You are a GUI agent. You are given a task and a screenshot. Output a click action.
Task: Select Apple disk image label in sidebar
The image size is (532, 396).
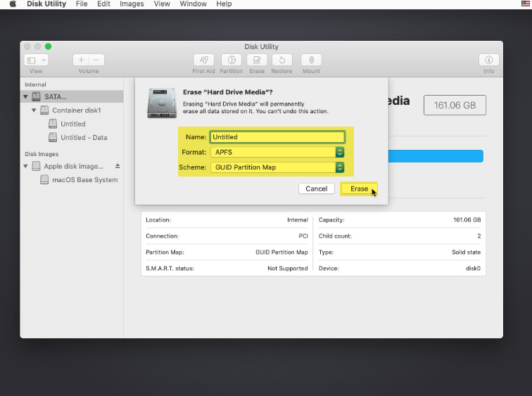point(74,166)
